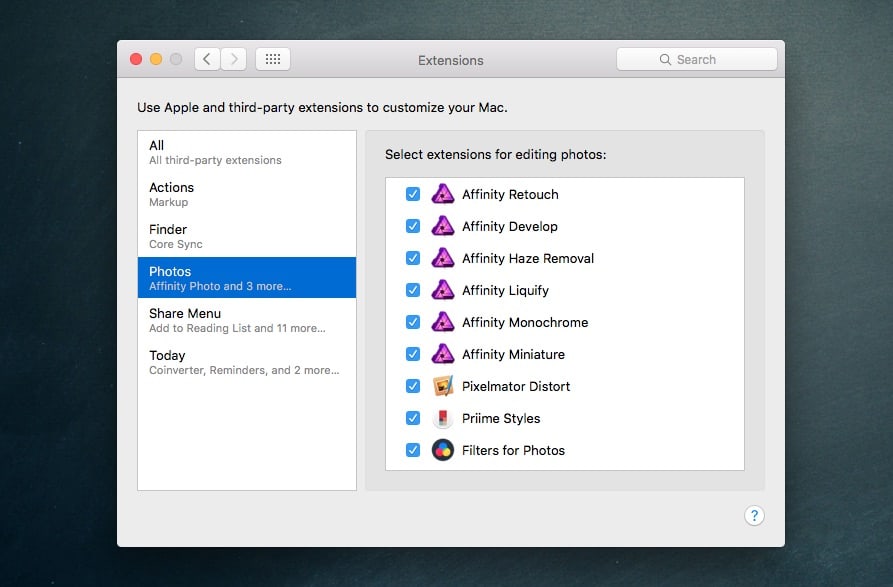Click the Affinity Retouch label
Viewport: 893px width, 587px height.
510,195
